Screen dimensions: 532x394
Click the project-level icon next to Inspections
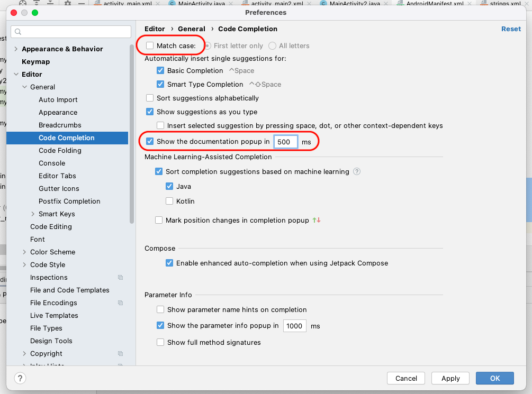pos(120,278)
